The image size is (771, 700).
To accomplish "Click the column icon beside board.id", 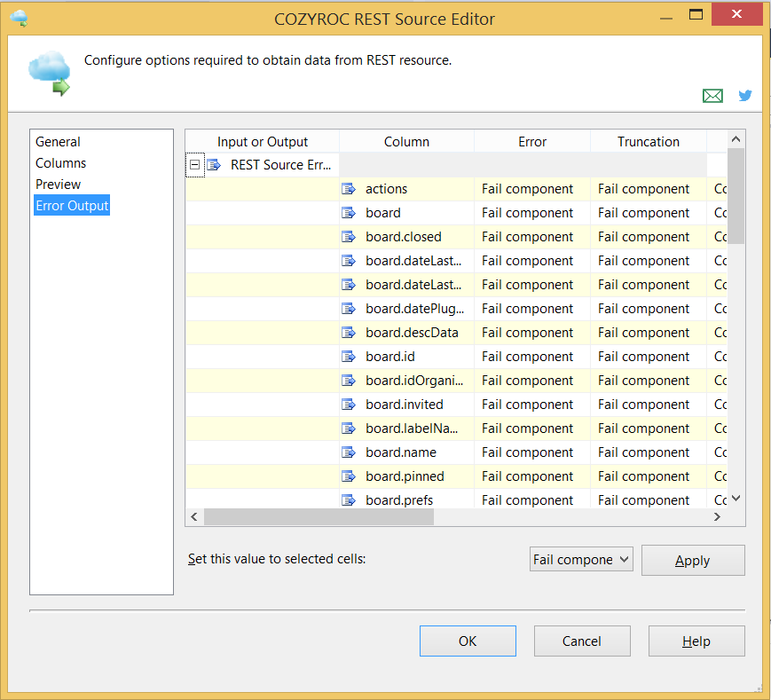I will pyautogui.click(x=349, y=357).
